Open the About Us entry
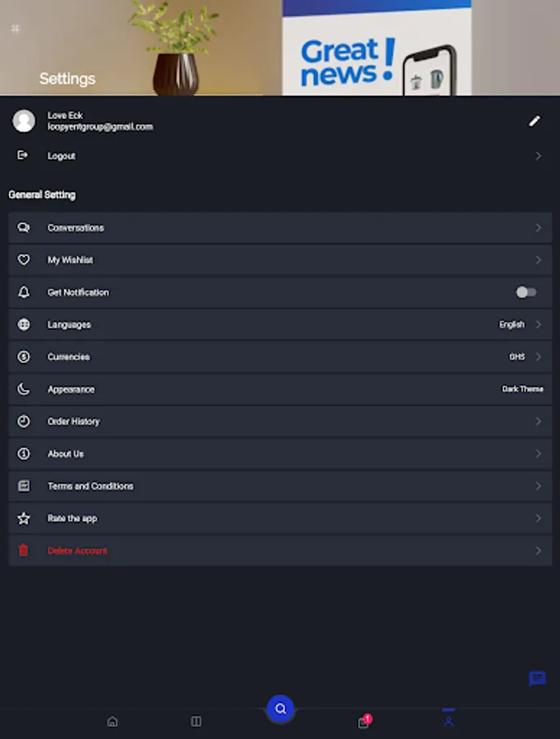560x739 pixels. point(66,454)
